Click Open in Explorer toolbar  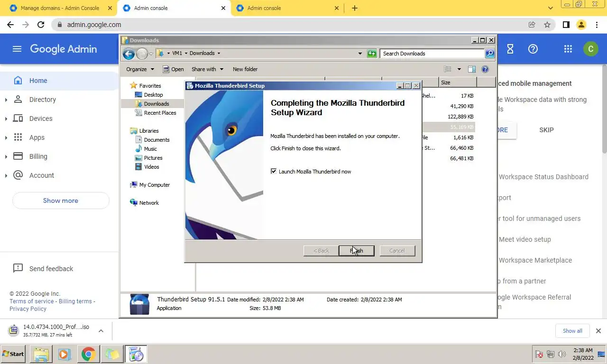173,69
